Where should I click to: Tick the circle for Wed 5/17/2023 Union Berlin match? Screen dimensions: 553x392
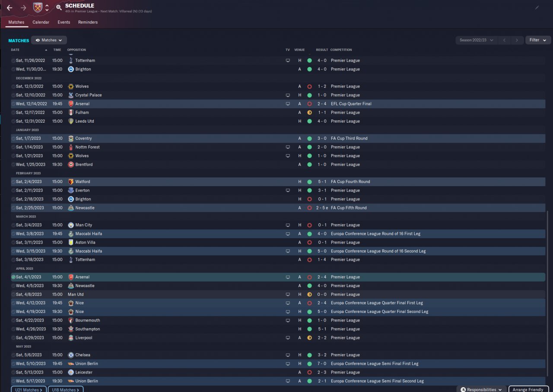pyautogui.click(x=13, y=381)
